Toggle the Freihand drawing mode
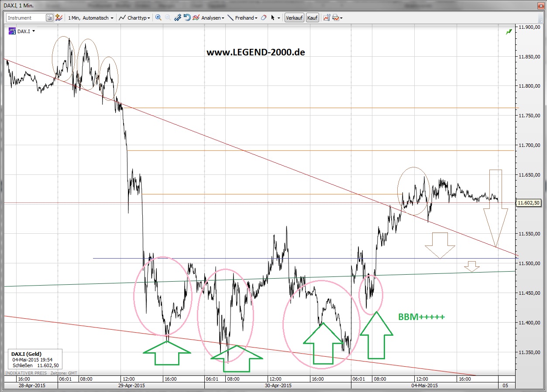This screenshot has height=392, width=547. (x=244, y=18)
